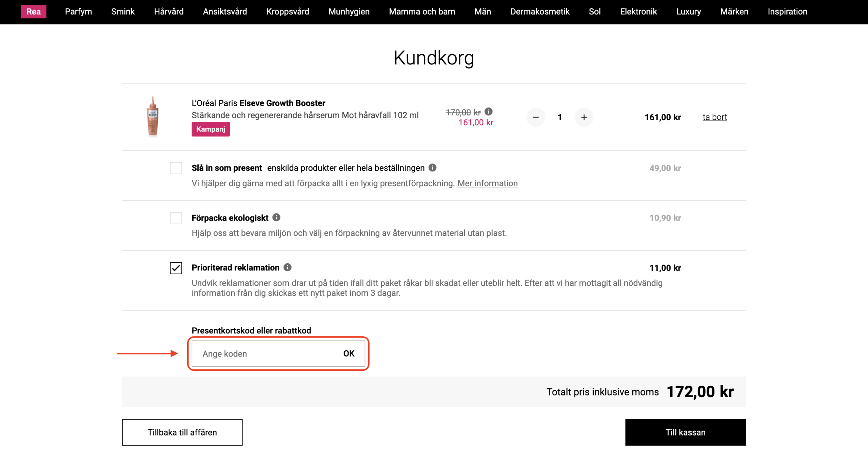Increase quantity with the plus button
Screen dimensions: 868x467
pyautogui.click(x=584, y=117)
